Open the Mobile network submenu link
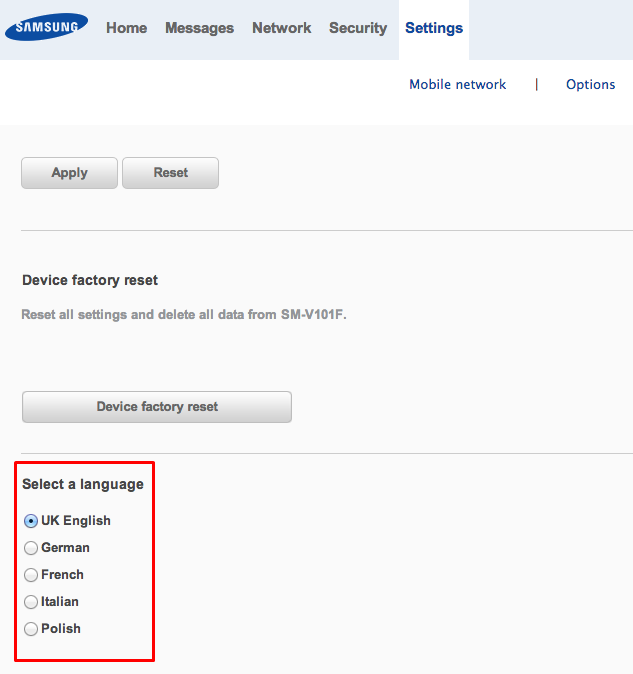Image resolution: width=633 pixels, height=674 pixels. point(458,84)
